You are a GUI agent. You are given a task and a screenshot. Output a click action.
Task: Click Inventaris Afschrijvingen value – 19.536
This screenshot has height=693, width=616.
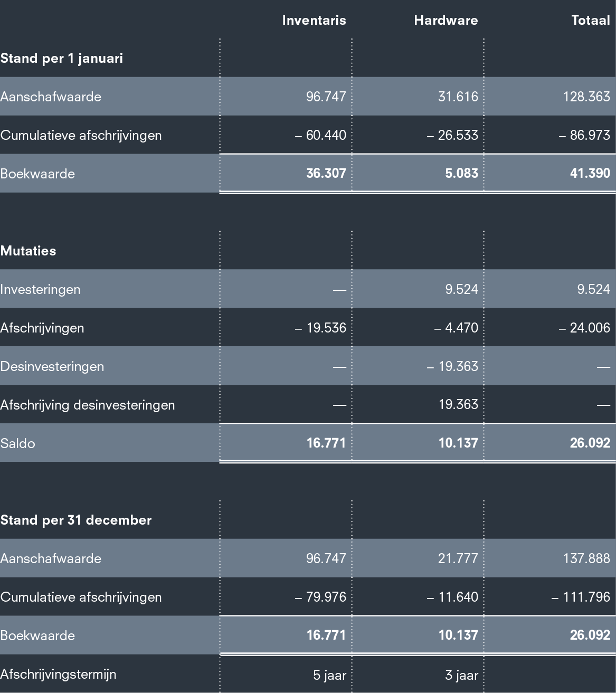pos(320,328)
